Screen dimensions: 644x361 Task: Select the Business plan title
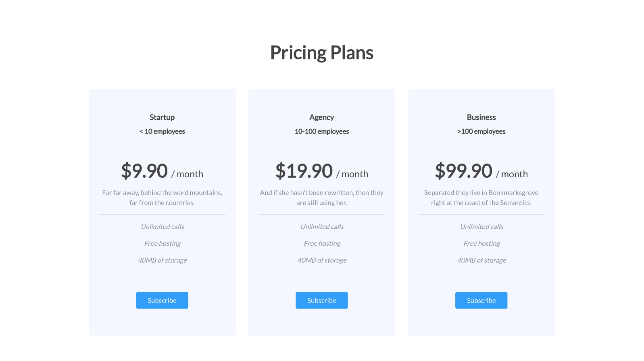click(x=481, y=117)
